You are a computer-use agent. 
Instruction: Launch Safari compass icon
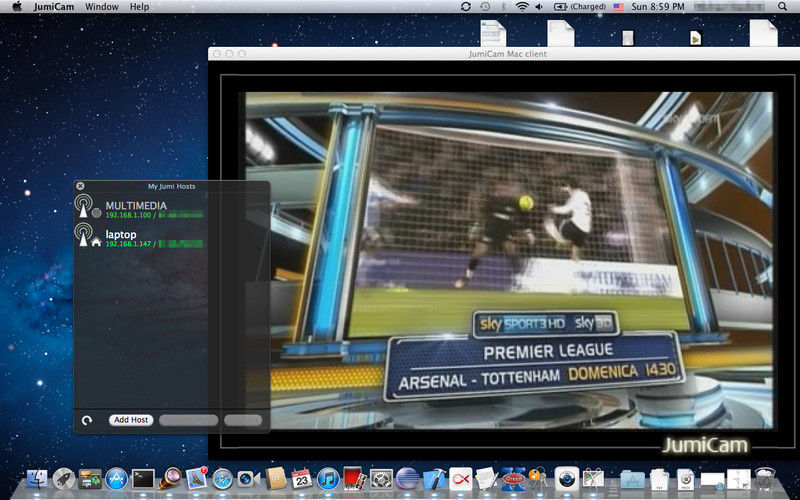click(223, 479)
